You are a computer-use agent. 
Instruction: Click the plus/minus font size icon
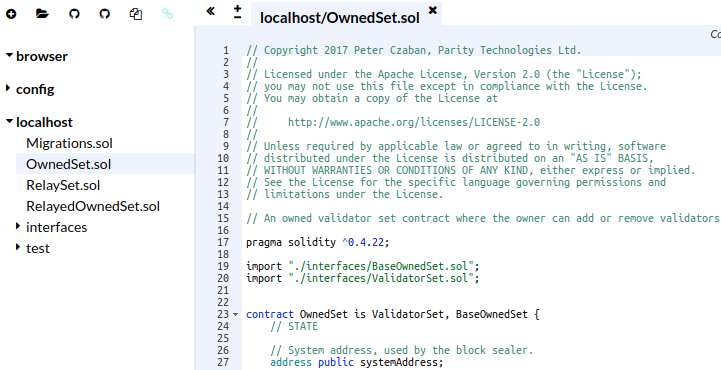point(237,12)
